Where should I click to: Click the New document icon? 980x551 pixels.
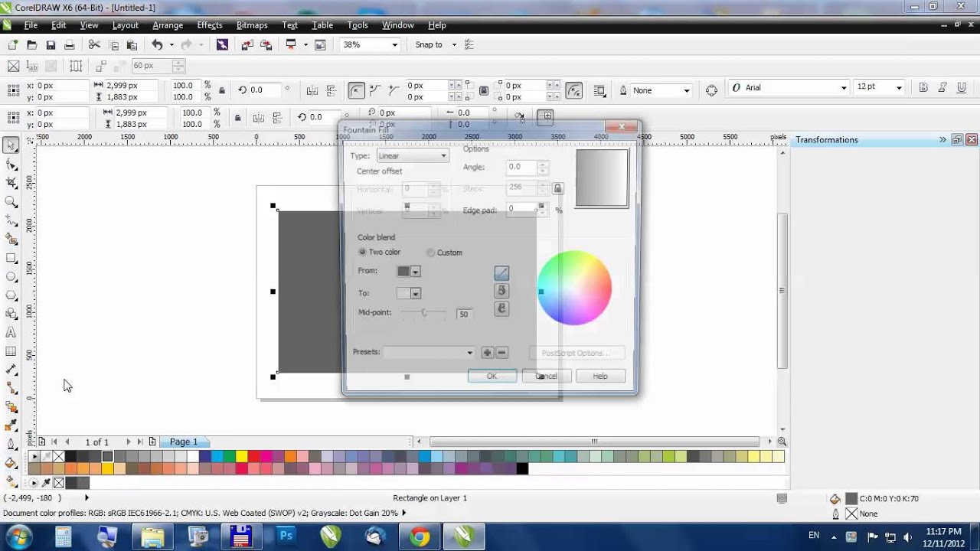click(x=13, y=45)
